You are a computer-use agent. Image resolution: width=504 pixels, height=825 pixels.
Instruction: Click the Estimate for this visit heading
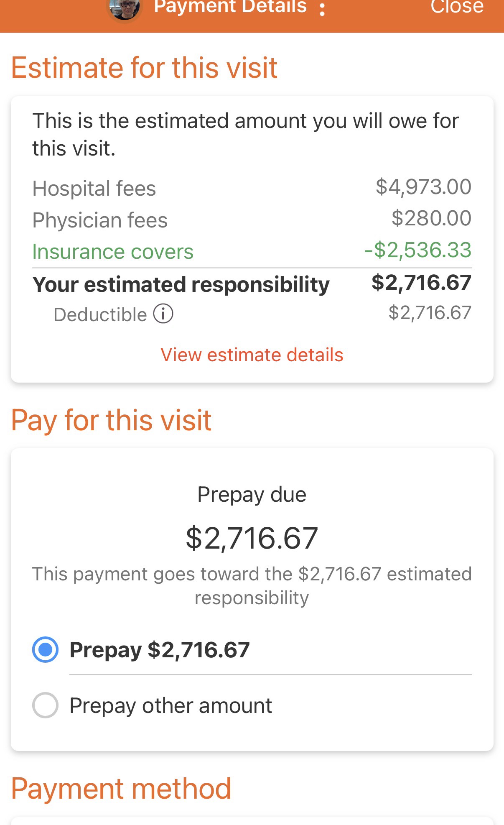click(x=144, y=68)
